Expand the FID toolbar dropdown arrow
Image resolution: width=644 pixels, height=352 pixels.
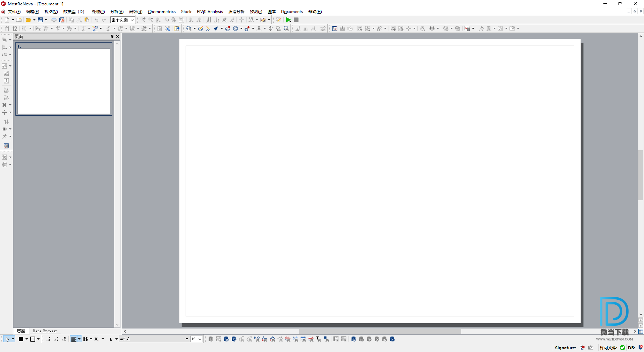(x=30, y=28)
